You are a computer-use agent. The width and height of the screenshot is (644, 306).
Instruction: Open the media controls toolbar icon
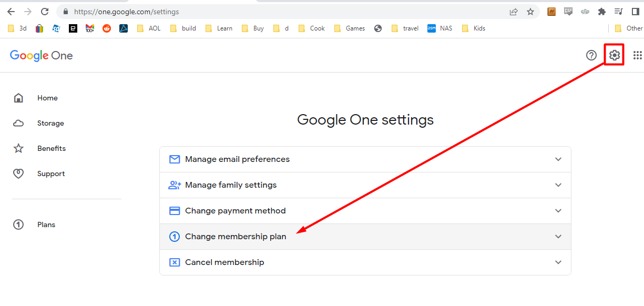619,12
